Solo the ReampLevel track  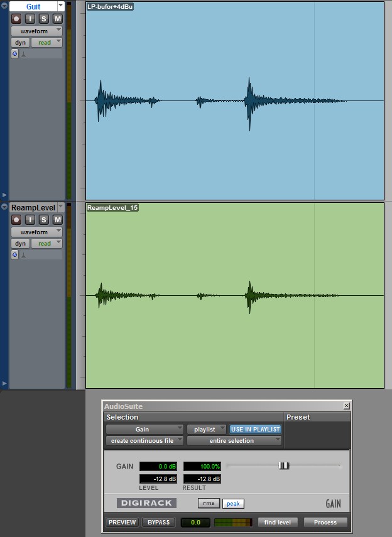44,220
